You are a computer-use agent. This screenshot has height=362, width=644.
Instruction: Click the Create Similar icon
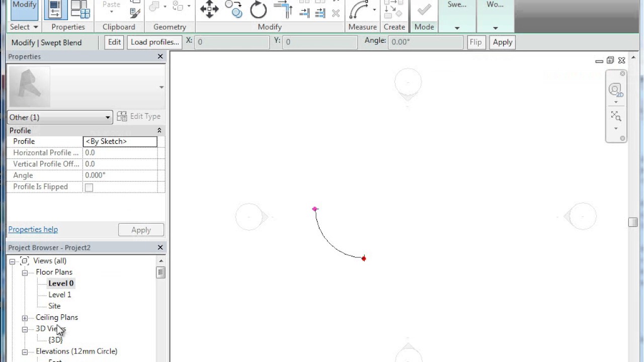[393, 10]
